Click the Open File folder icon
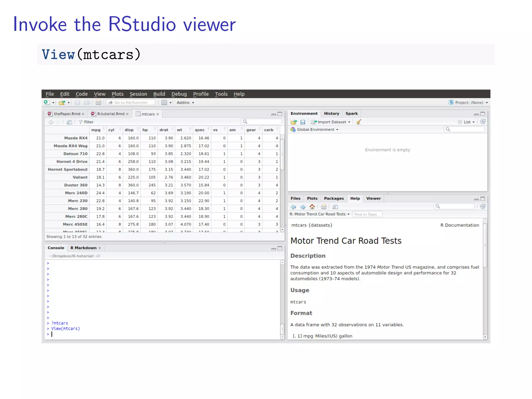The image size is (532, 399). (x=62, y=103)
